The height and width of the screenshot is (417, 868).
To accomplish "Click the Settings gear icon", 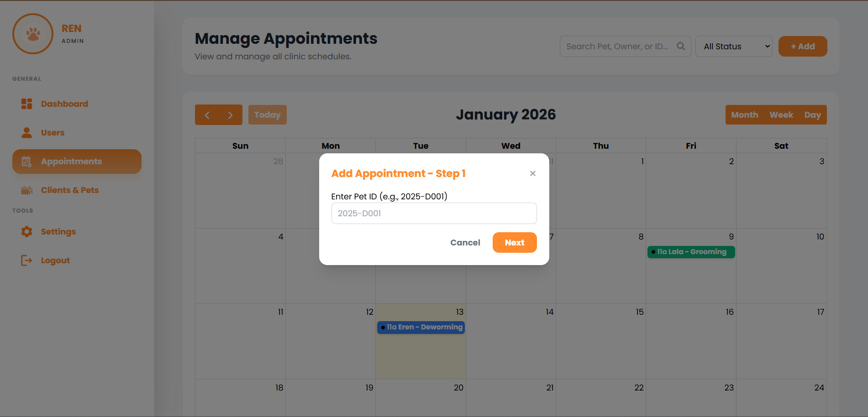I will (x=27, y=232).
